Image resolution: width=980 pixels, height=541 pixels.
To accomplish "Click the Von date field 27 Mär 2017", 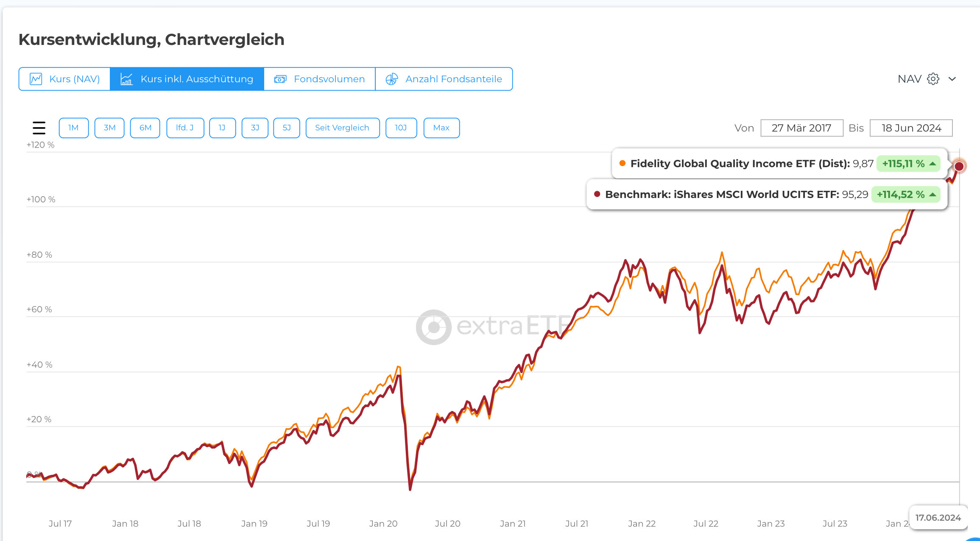I will (x=801, y=128).
